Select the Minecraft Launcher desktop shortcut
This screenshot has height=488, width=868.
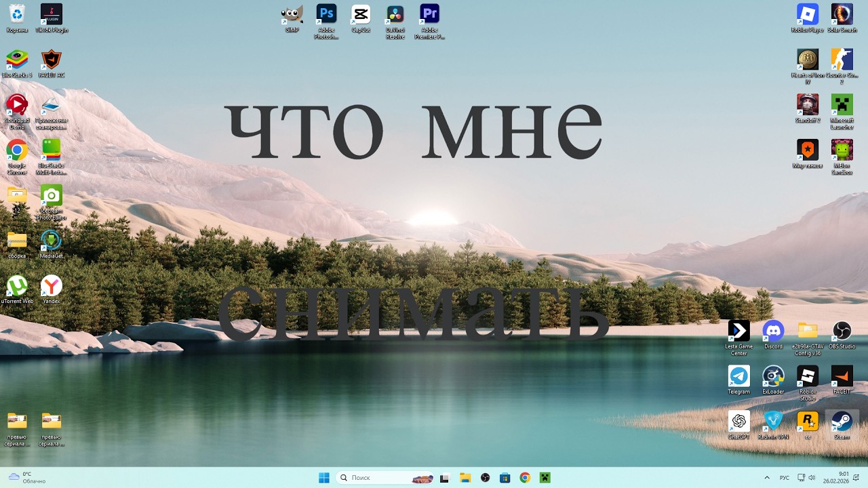[842, 112]
